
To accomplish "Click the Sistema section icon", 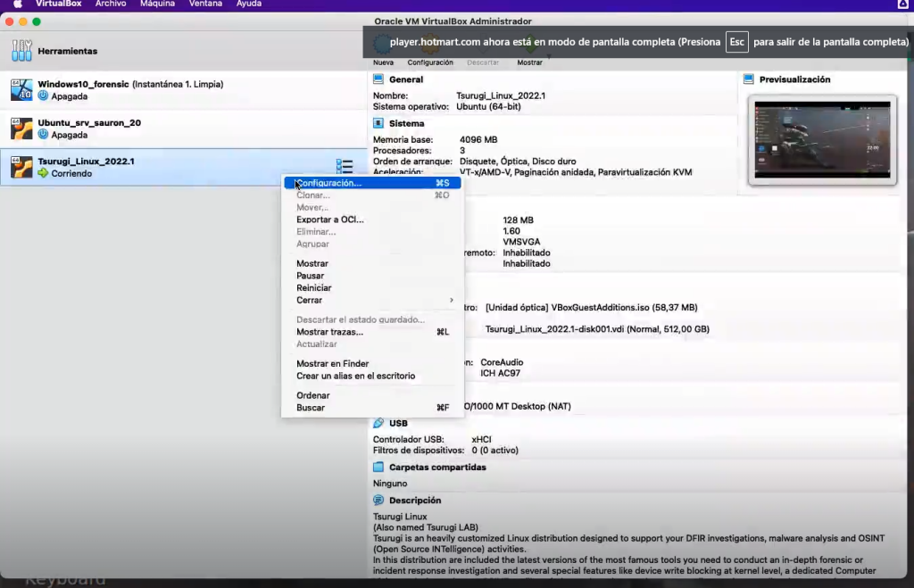I will click(378, 123).
